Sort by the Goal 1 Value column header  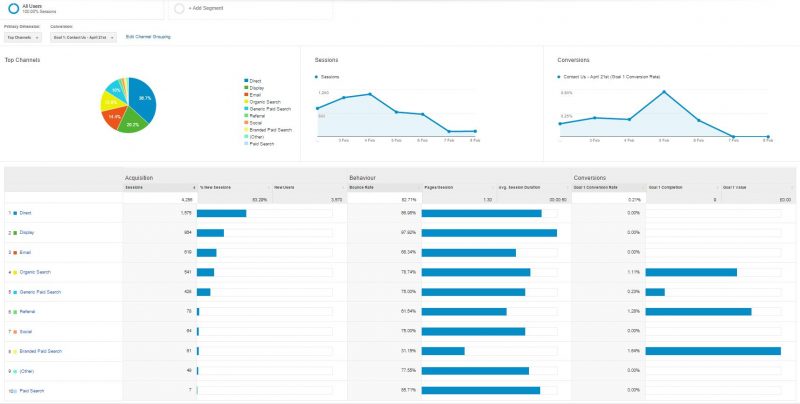[758, 188]
